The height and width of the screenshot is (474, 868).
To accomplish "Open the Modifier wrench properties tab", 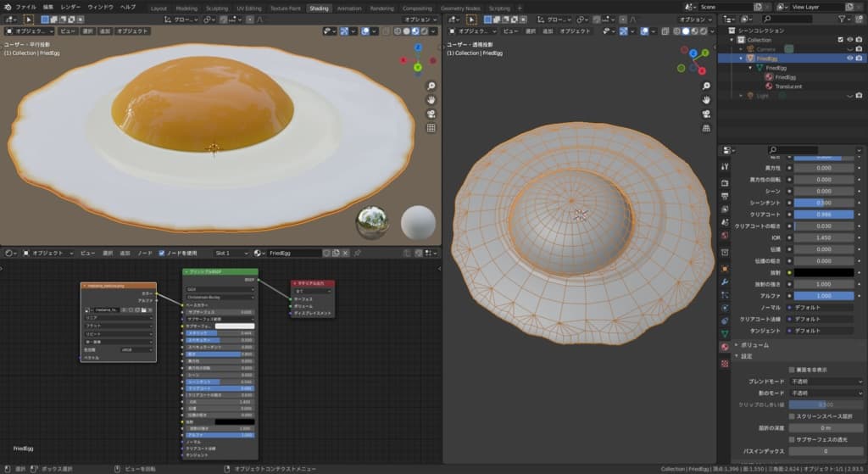I will coord(725,281).
